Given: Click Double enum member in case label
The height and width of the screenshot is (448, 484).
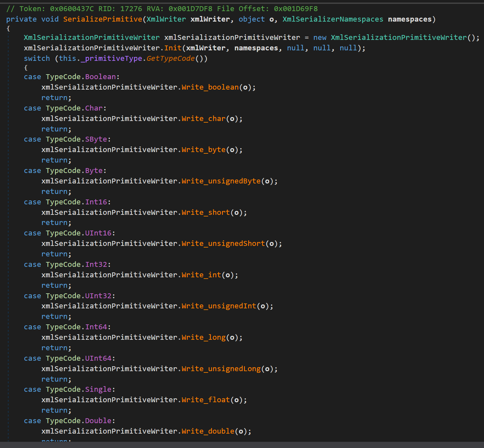Looking at the screenshot, I should click(98, 421).
